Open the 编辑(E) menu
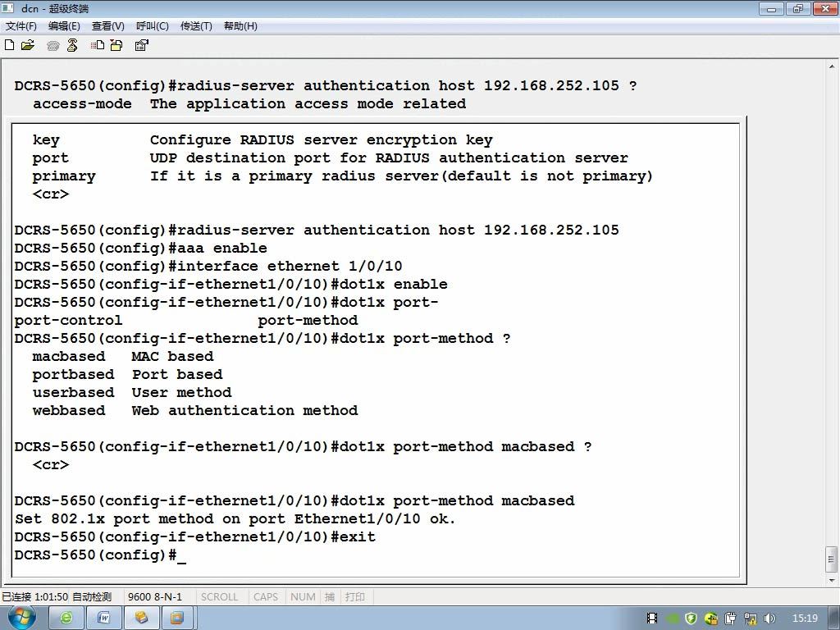The image size is (840, 630). coord(64,26)
